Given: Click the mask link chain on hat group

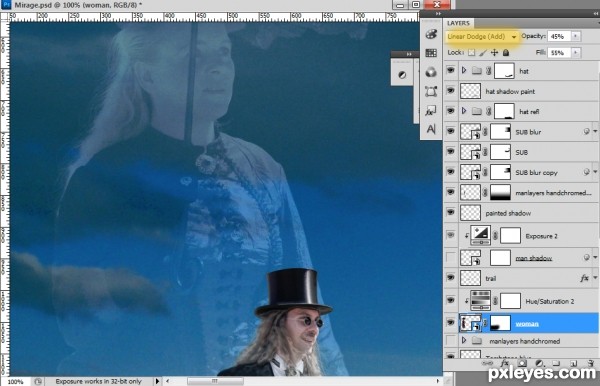Looking at the screenshot, I should click(x=489, y=71).
